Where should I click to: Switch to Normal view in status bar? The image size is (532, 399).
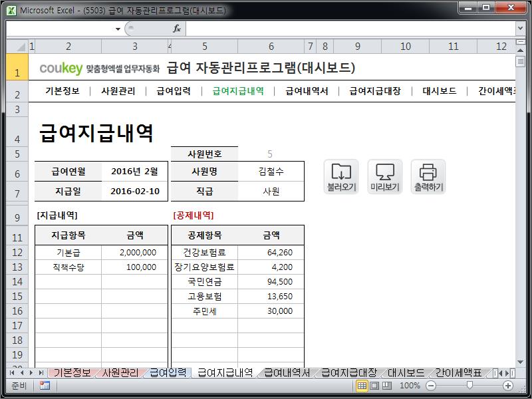tap(362, 386)
